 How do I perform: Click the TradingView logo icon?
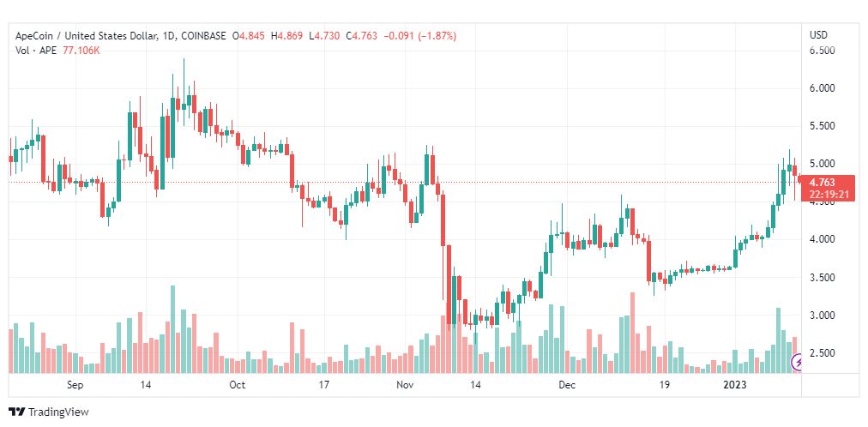click(16, 412)
